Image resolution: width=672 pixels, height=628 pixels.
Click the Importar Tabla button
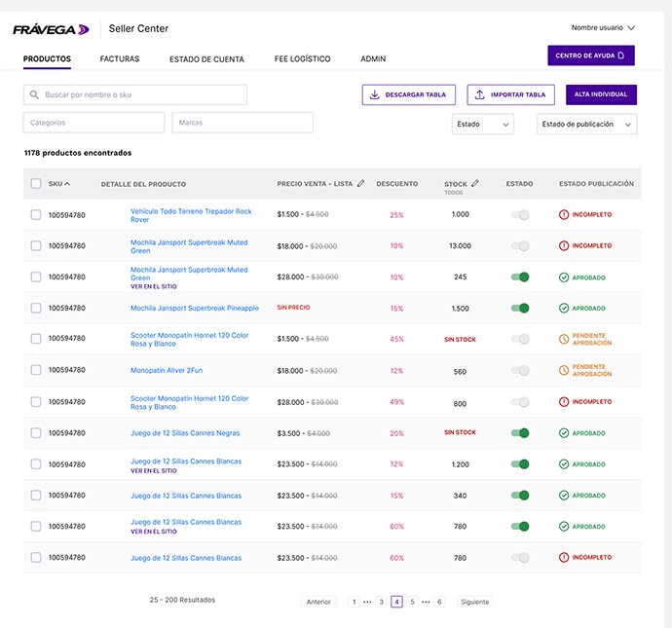pos(511,94)
